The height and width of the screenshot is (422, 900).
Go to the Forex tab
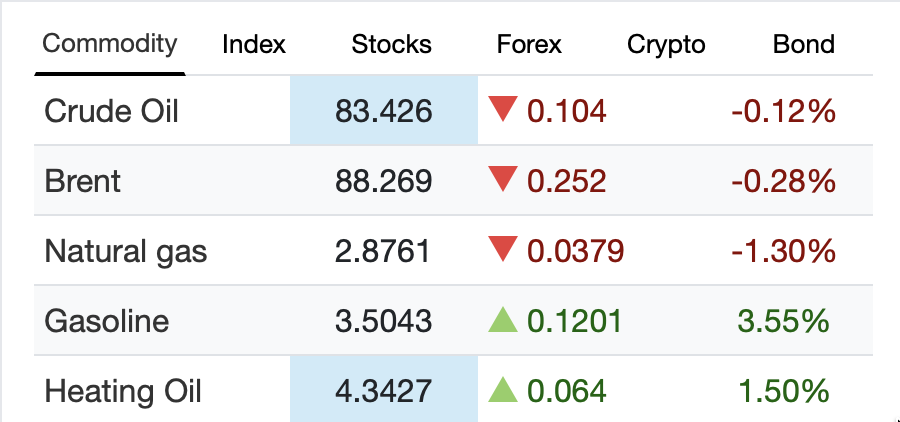coord(529,44)
